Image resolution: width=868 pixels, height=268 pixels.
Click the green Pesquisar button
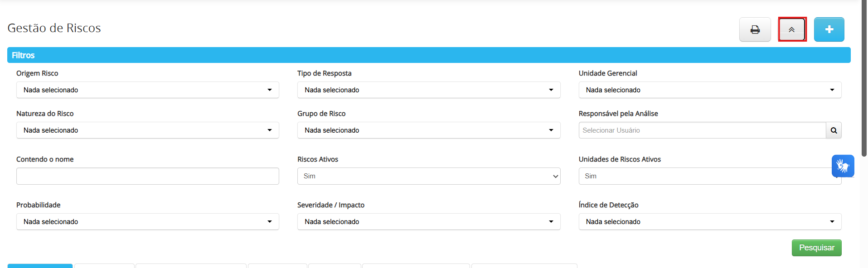coord(816,248)
